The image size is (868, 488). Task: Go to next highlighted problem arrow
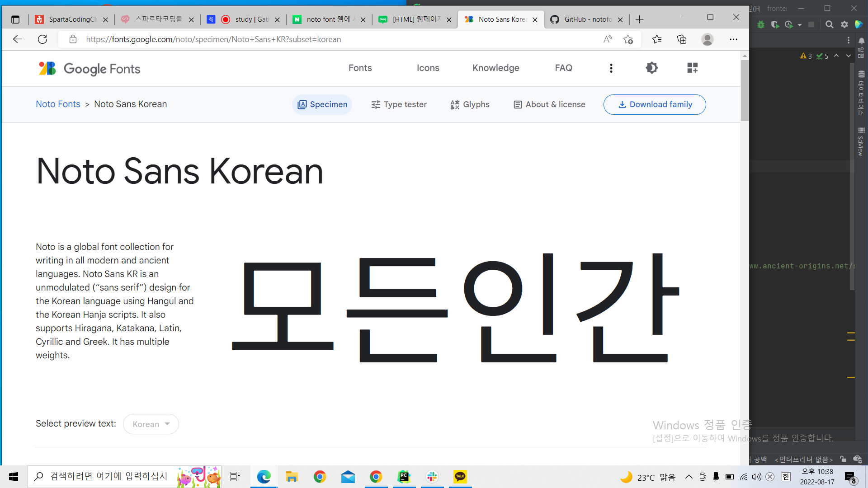click(x=849, y=56)
